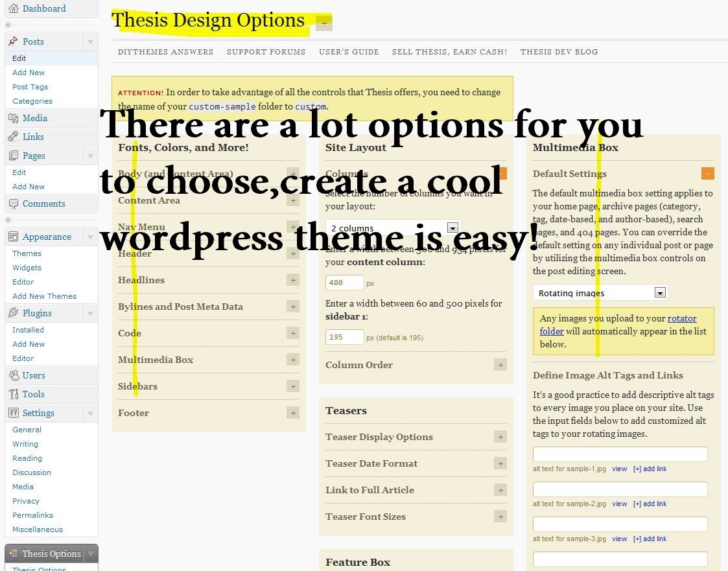This screenshot has height=571, width=728.
Task: Collapse the Appearance menu arrow
Action: coord(91,237)
